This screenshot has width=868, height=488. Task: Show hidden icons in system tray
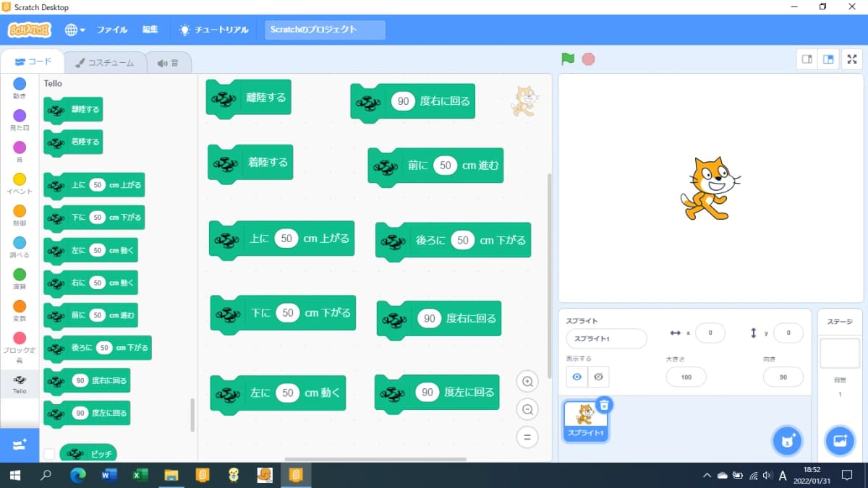707,476
